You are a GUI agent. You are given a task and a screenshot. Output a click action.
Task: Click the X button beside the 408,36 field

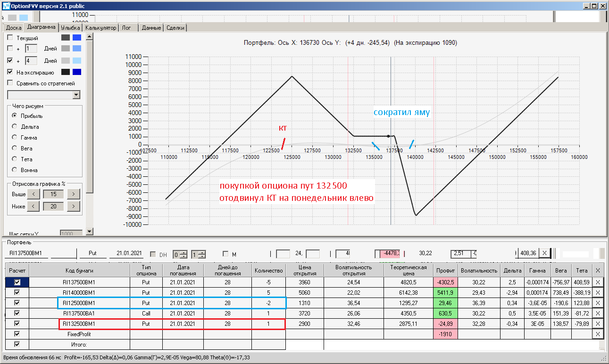[x=544, y=253]
